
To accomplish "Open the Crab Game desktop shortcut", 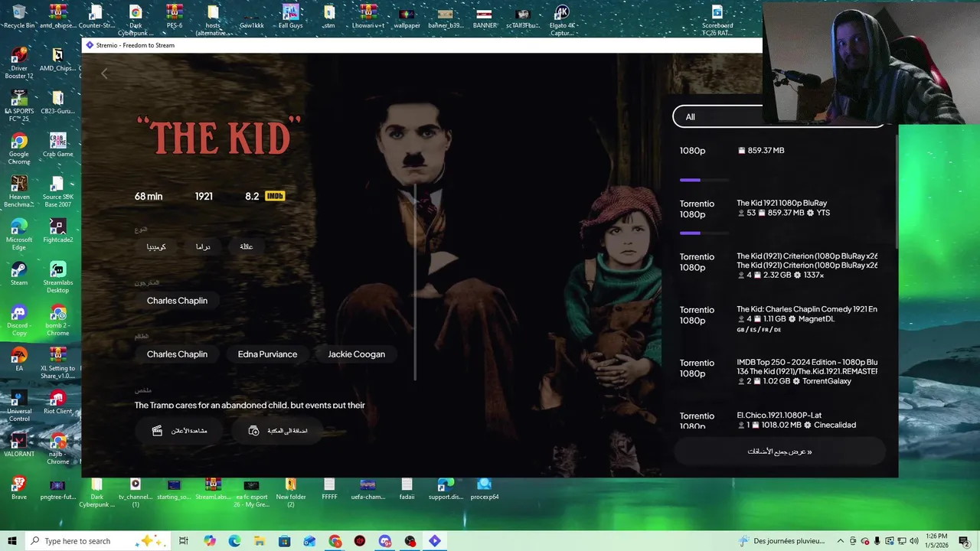I will point(57,145).
